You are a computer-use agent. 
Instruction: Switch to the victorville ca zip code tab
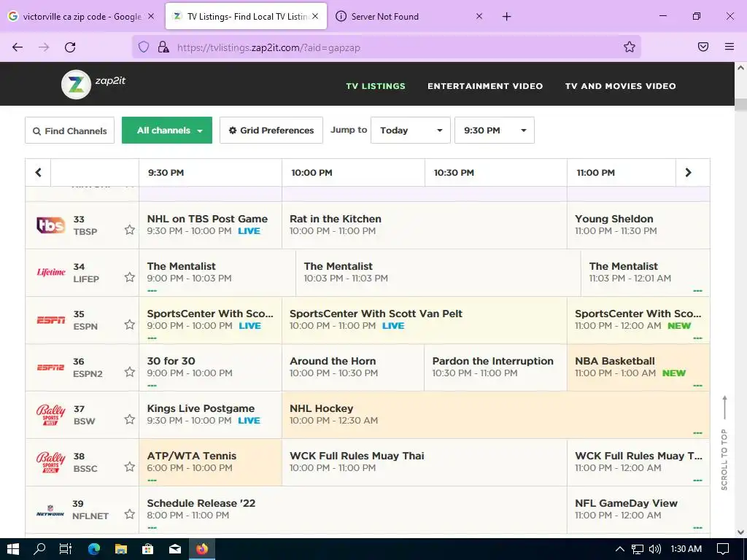(82, 16)
